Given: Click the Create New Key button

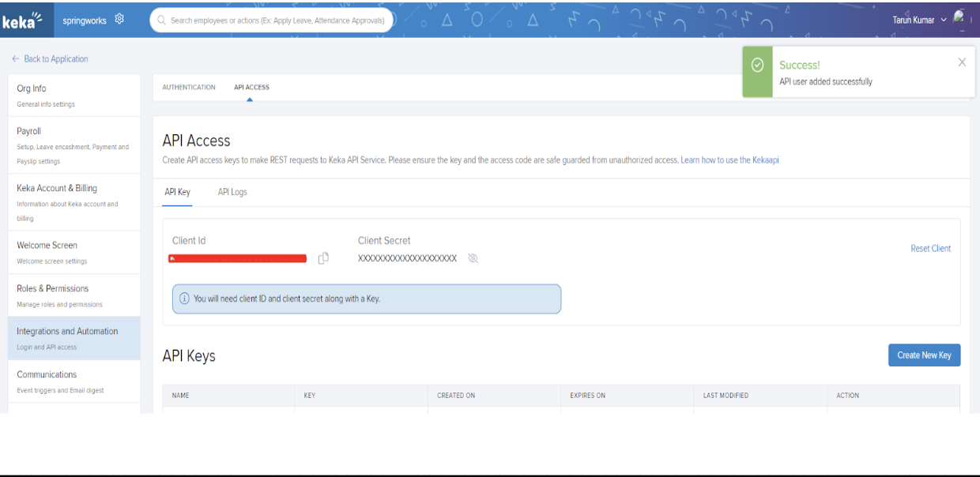Looking at the screenshot, I should coord(924,355).
